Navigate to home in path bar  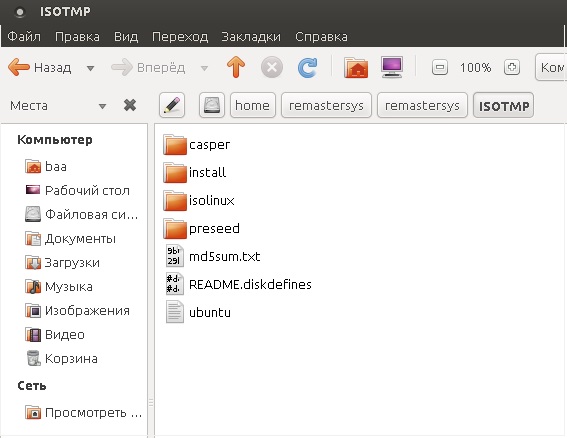click(252, 105)
